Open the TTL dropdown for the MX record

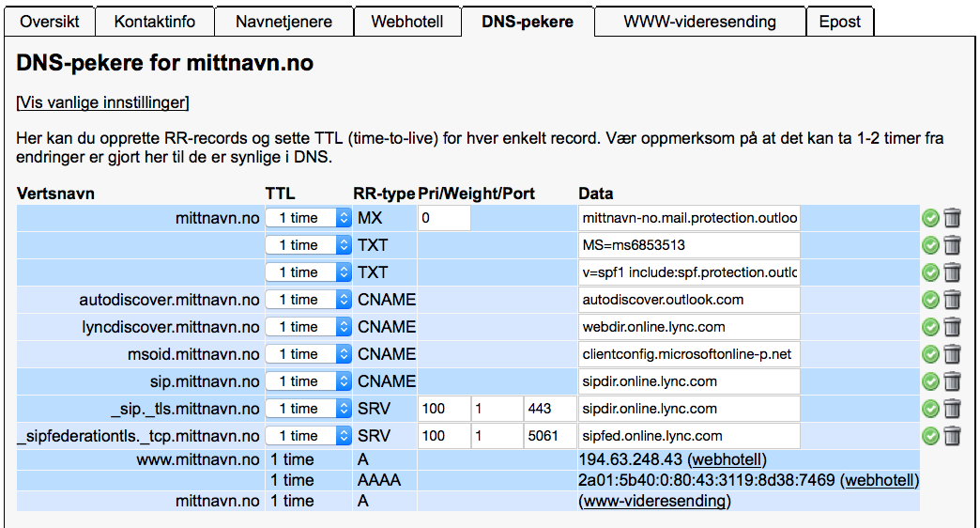click(x=309, y=218)
